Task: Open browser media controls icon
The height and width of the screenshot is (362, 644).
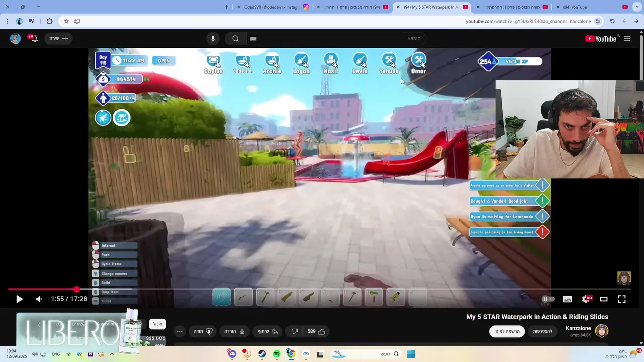Action: tap(32, 21)
